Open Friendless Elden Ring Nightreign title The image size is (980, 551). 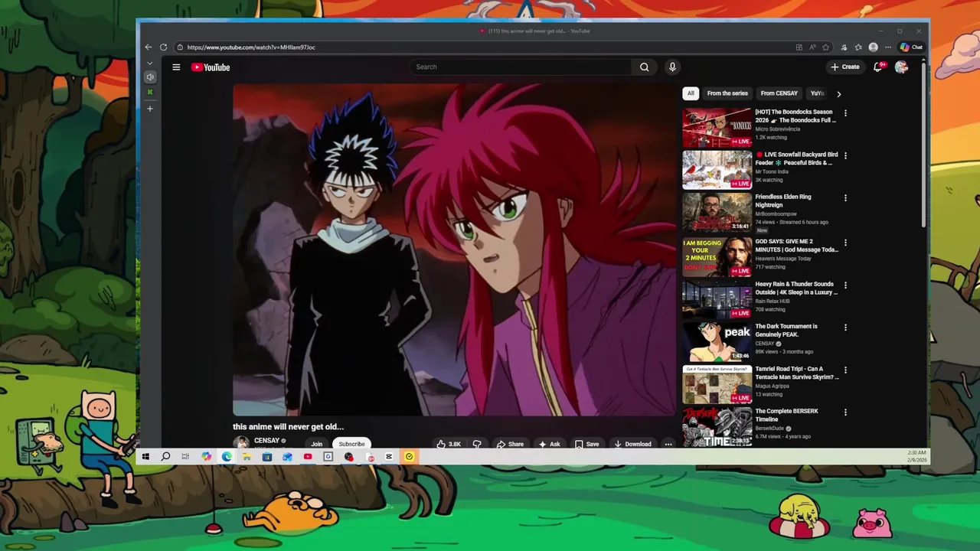click(783, 201)
